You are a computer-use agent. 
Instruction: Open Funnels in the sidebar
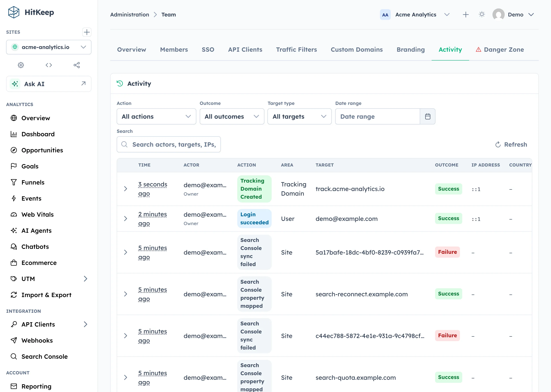pyautogui.click(x=49, y=182)
